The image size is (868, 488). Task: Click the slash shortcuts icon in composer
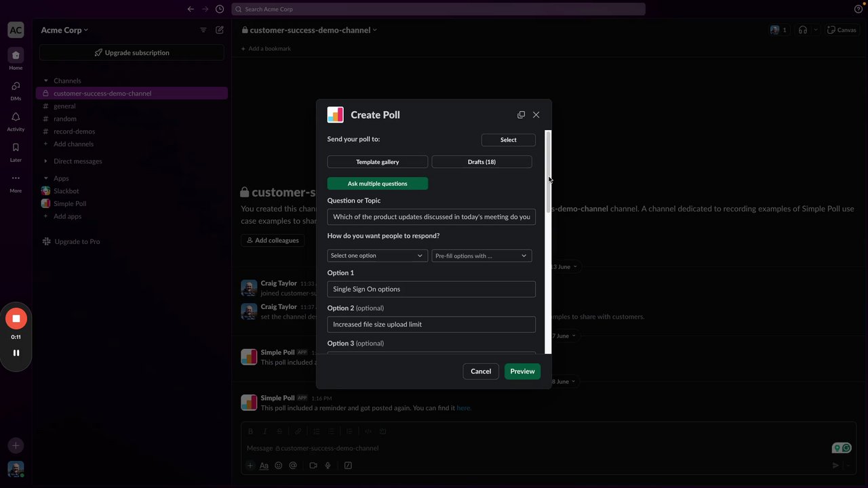click(348, 466)
